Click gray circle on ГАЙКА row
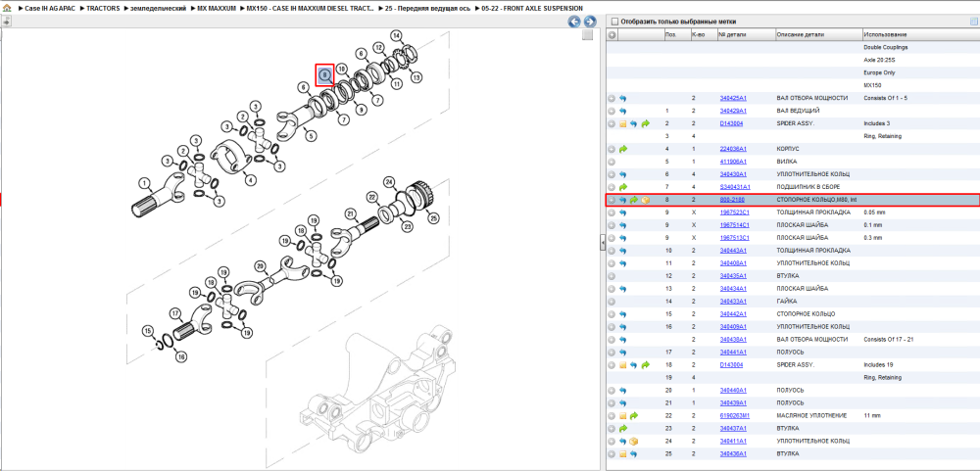 [x=612, y=301]
